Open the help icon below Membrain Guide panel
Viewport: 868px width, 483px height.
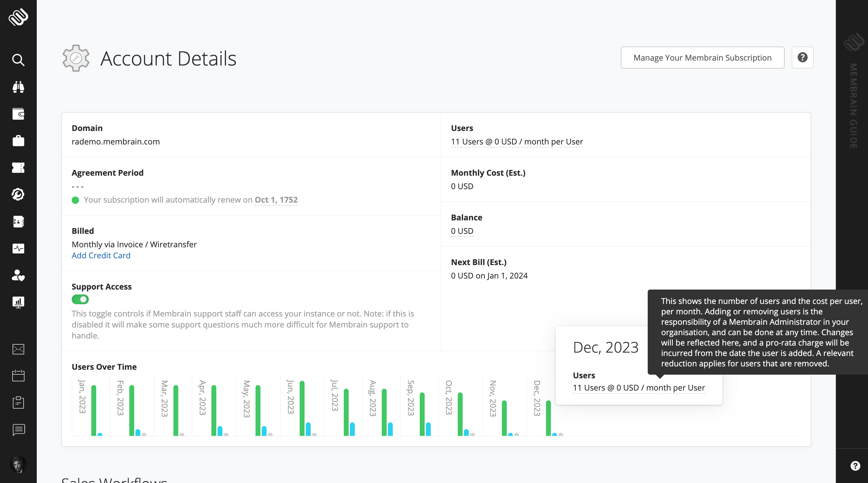tap(855, 466)
